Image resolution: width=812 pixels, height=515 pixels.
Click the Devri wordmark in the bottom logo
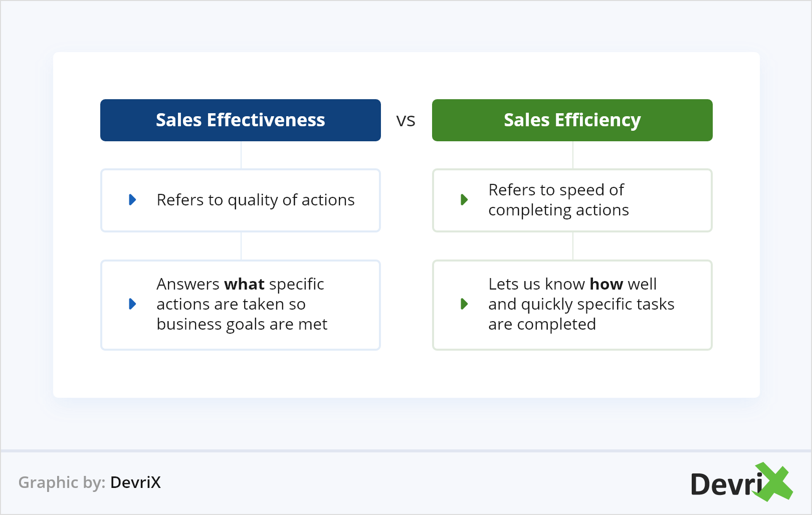tap(726, 484)
